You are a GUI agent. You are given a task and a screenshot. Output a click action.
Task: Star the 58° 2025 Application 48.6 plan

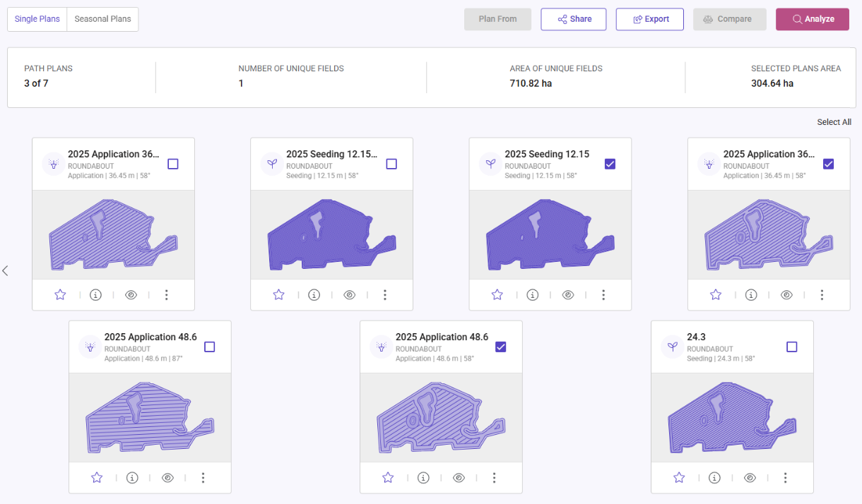(388, 478)
